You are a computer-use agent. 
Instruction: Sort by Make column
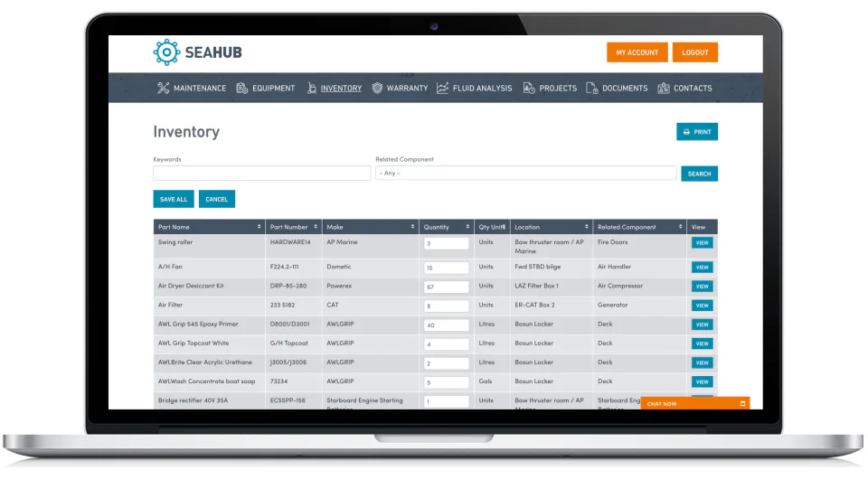tap(371, 227)
